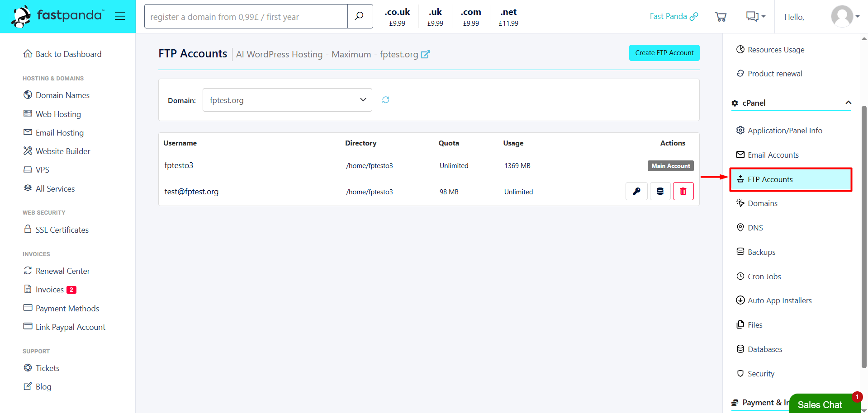Open Email Hosting in sidebar
The image size is (868, 413).
[53, 133]
